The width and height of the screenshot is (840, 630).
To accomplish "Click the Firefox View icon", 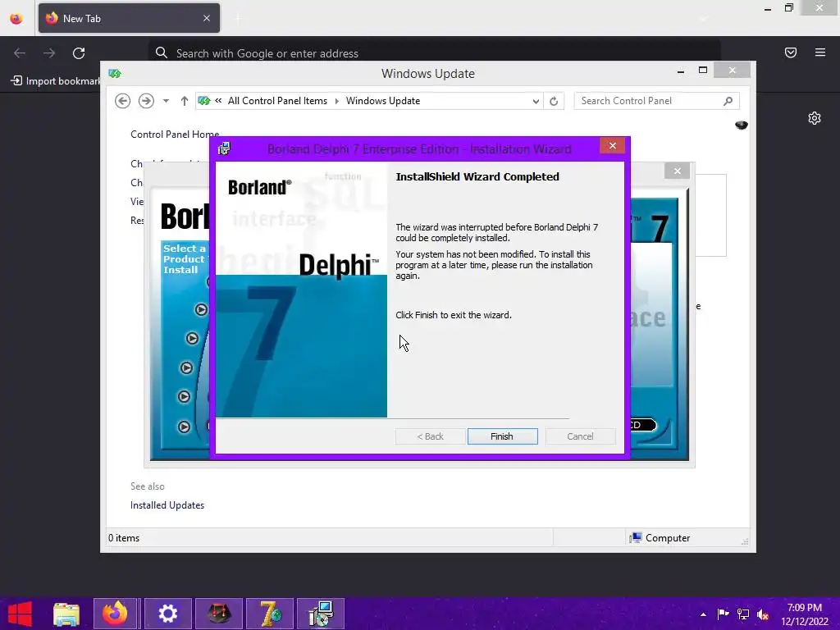I will tap(16, 19).
